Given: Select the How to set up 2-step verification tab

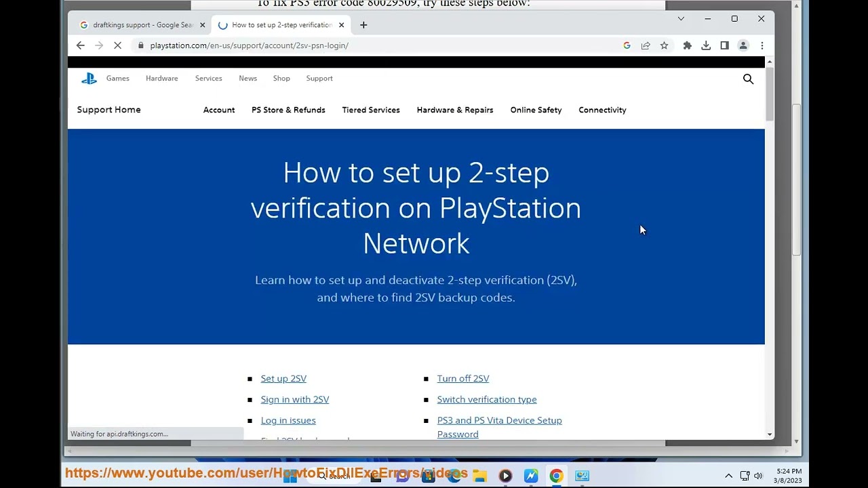Looking at the screenshot, I should (281, 25).
